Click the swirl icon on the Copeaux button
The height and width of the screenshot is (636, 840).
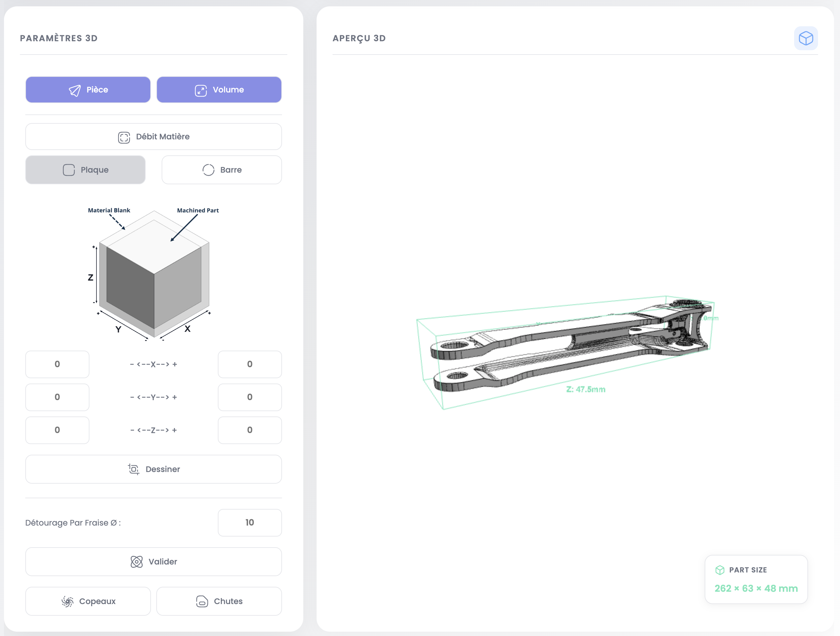(67, 601)
